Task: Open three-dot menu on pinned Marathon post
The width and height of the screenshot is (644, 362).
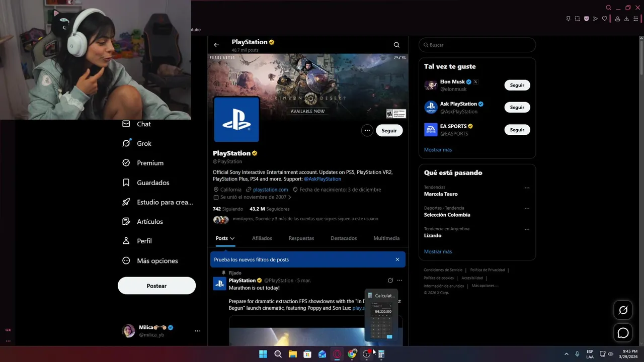Action: [x=399, y=281]
